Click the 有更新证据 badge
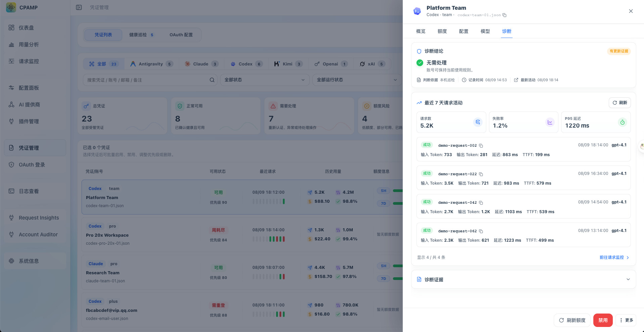The height and width of the screenshot is (332, 644). pos(619,51)
